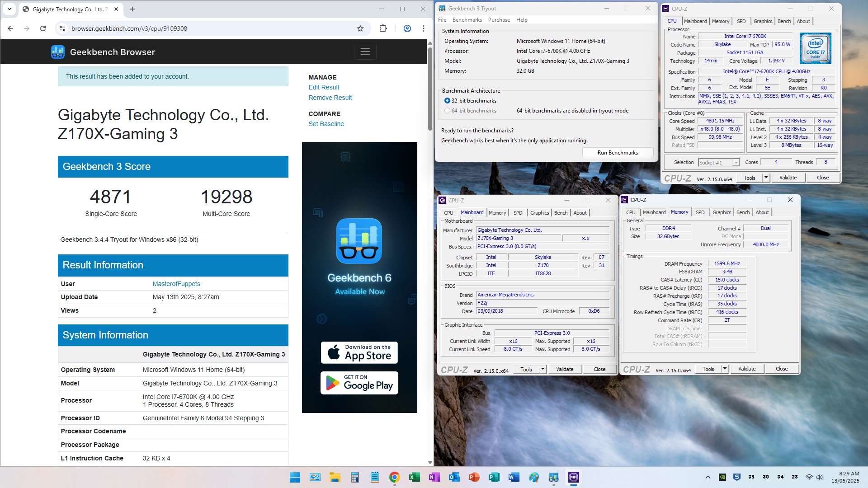Image resolution: width=868 pixels, height=488 pixels.
Task: Click the Run Benchmarks button
Action: pos(618,153)
